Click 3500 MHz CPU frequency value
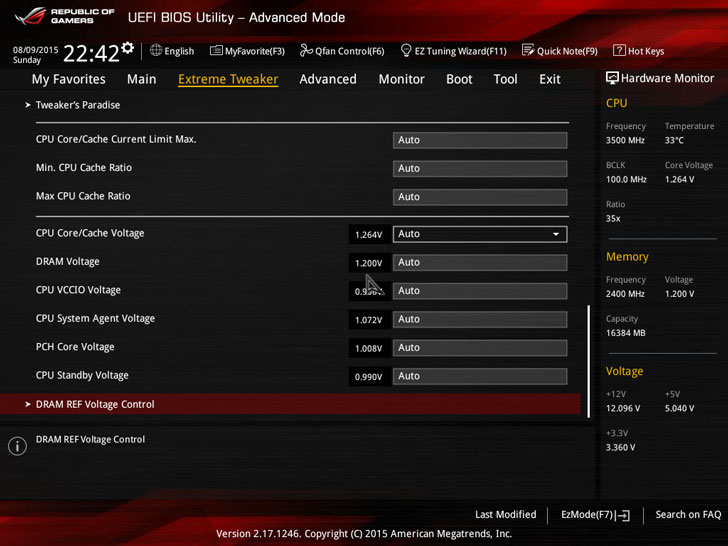728x546 pixels. pos(625,140)
